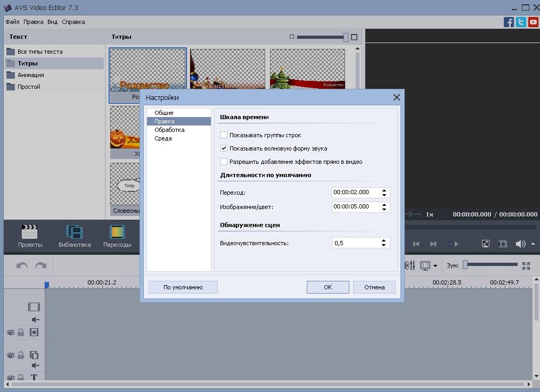540x392 pixels.
Task: Jump to next frame button
Action: [433, 244]
